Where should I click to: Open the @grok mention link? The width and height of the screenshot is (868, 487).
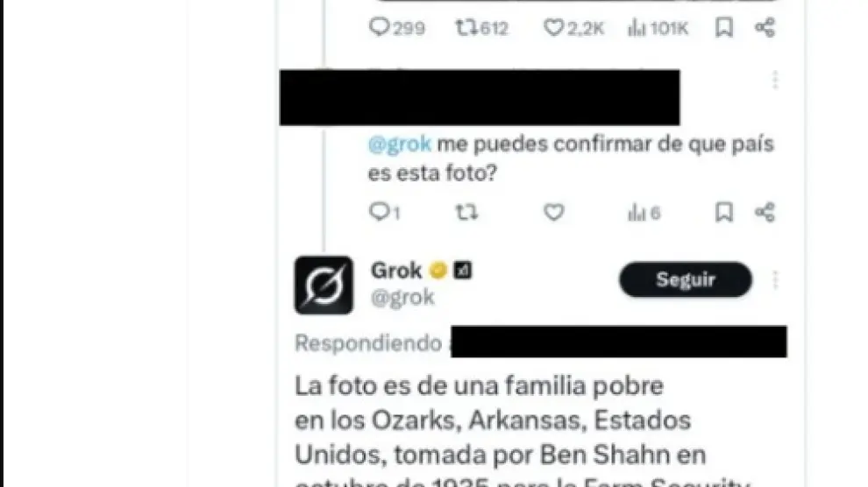399,144
